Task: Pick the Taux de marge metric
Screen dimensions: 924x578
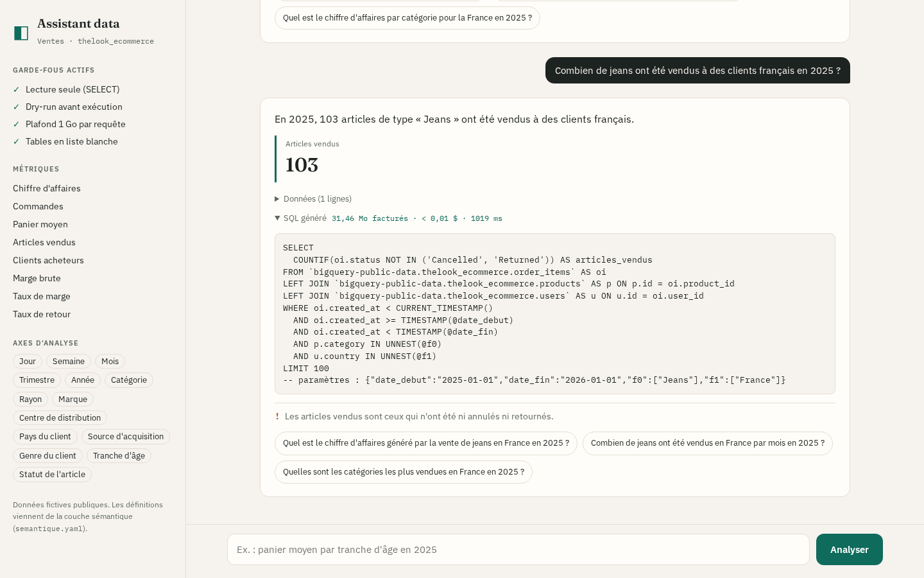Action: pos(42,297)
